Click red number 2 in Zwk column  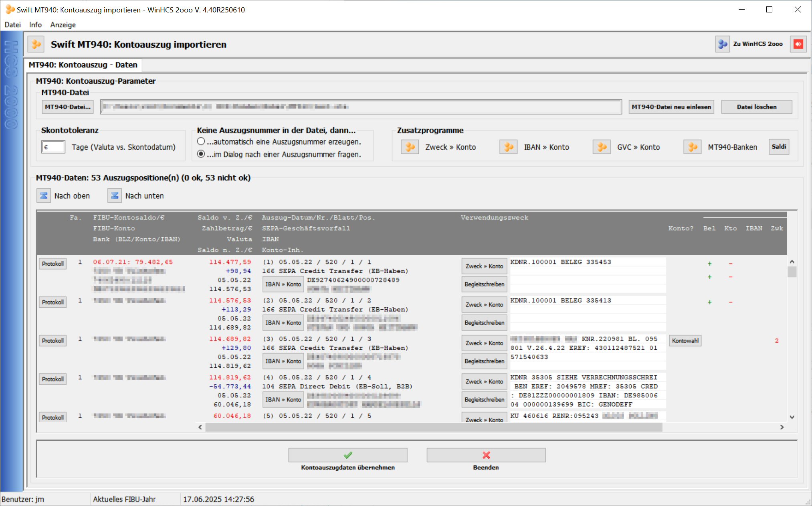(776, 341)
